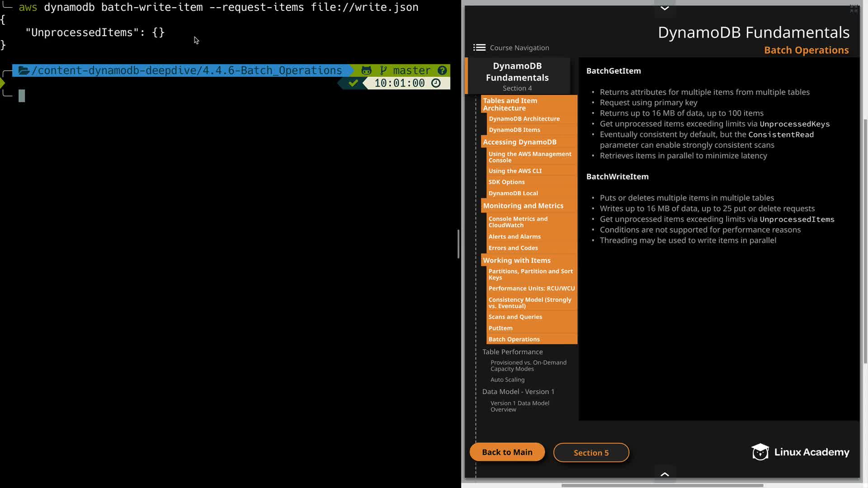Click the git branch icon beside master
This screenshot has height=488, width=868.
tap(383, 70)
